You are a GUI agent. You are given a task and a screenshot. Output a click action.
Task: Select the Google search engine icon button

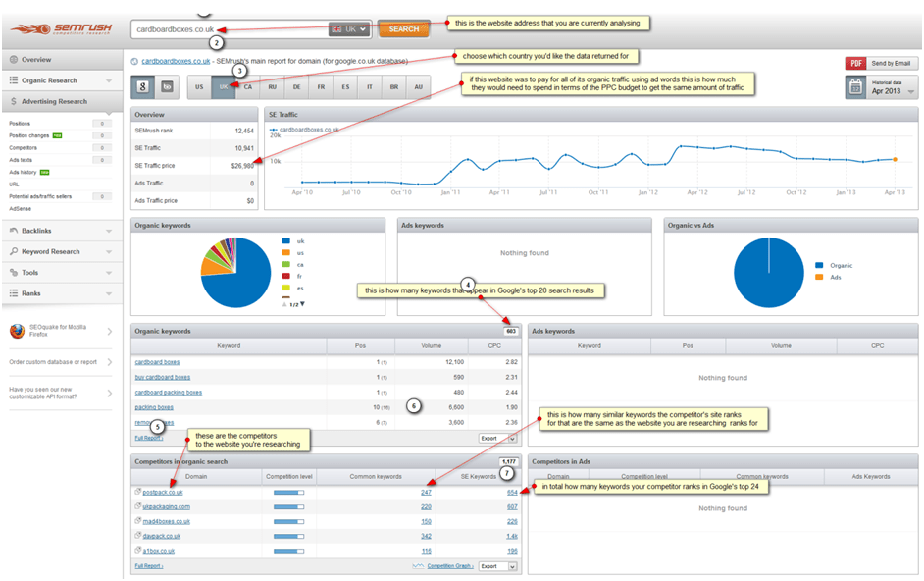tap(142, 86)
